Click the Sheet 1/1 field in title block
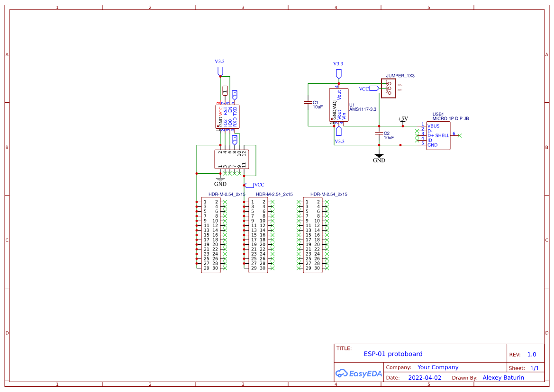This screenshot has height=392, width=554. (x=532, y=367)
